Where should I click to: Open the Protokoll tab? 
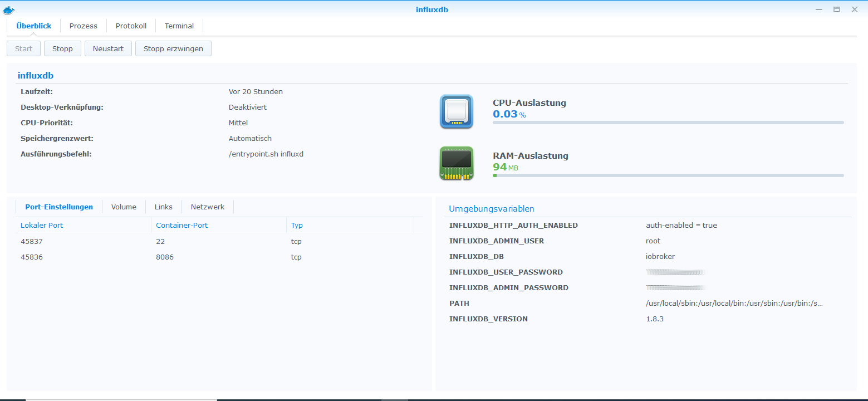[x=131, y=26]
